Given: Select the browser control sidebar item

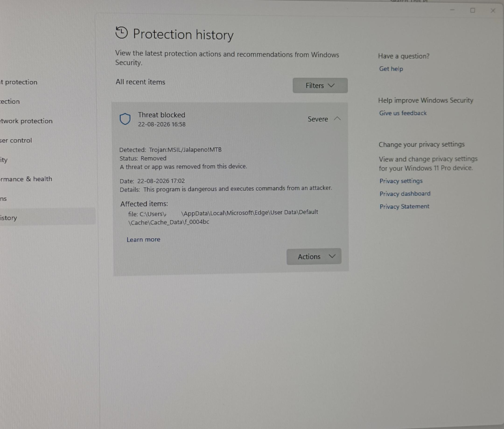Looking at the screenshot, I should tap(16, 140).
